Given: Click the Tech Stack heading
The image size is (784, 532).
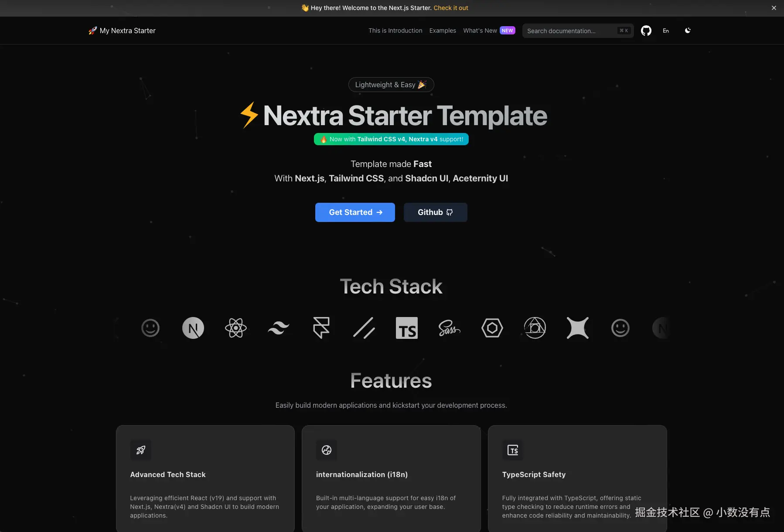Looking at the screenshot, I should (x=391, y=286).
